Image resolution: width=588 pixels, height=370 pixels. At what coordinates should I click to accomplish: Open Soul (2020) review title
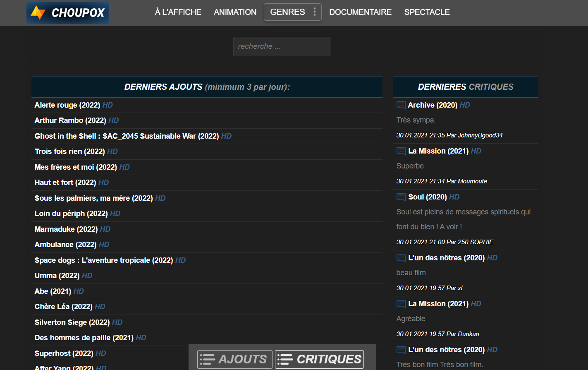coord(428,197)
